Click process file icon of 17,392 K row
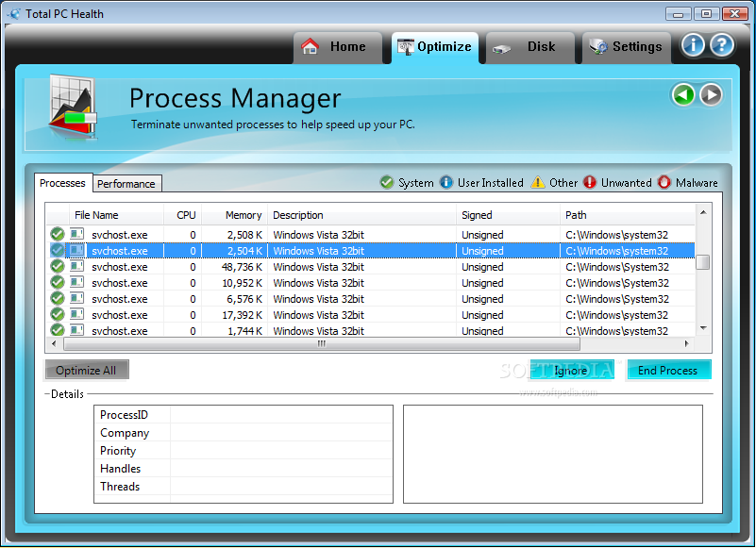Screen dimensions: 756x548 [76, 314]
